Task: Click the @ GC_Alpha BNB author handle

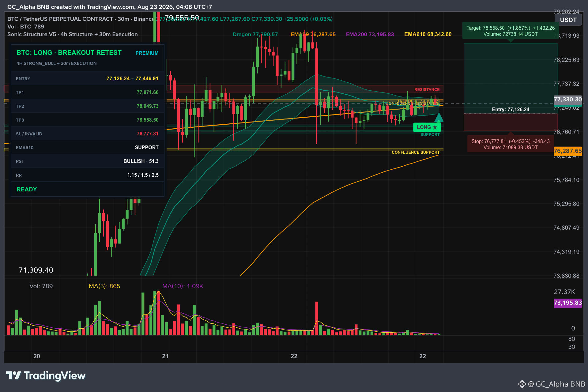Action: pyautogui.click(x=556, y=384)
